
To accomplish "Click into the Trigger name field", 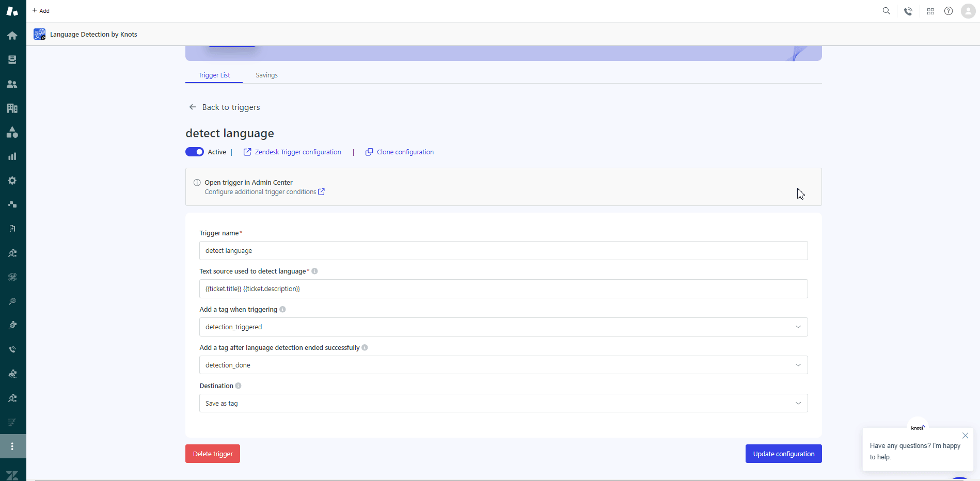I will [503, 251].
